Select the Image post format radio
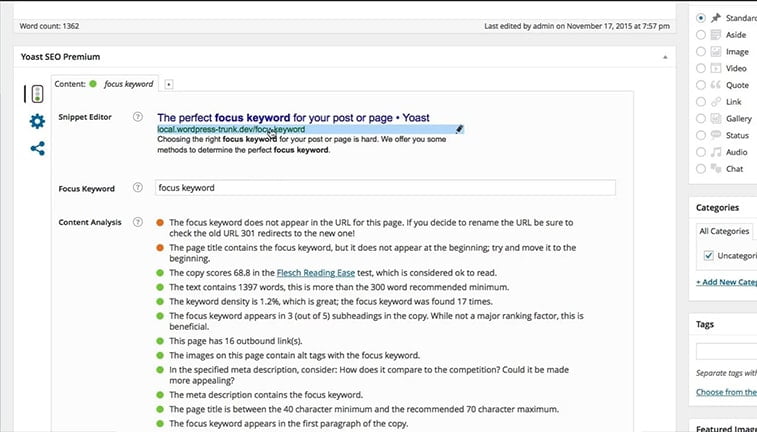Screen dimensions: 757x432 tap(701, 52)
